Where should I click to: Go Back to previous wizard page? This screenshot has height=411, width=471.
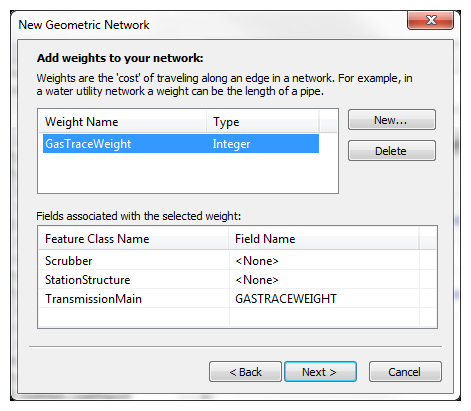click(245, 371)
